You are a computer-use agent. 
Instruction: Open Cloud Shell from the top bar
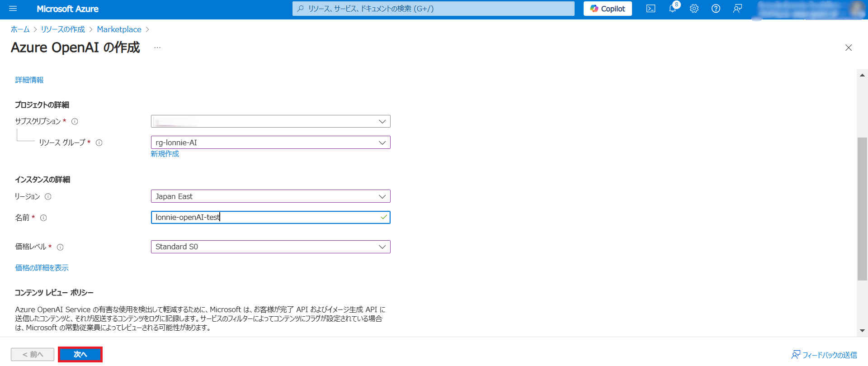click(651, 9)
